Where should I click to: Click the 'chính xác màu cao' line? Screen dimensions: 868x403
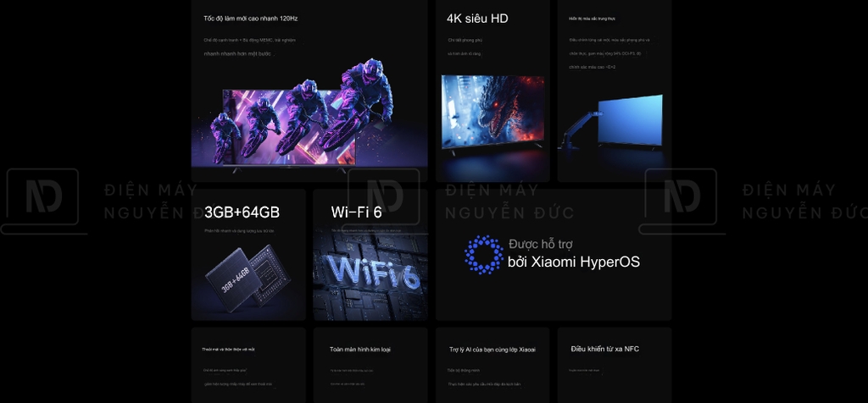pos(593,67)
